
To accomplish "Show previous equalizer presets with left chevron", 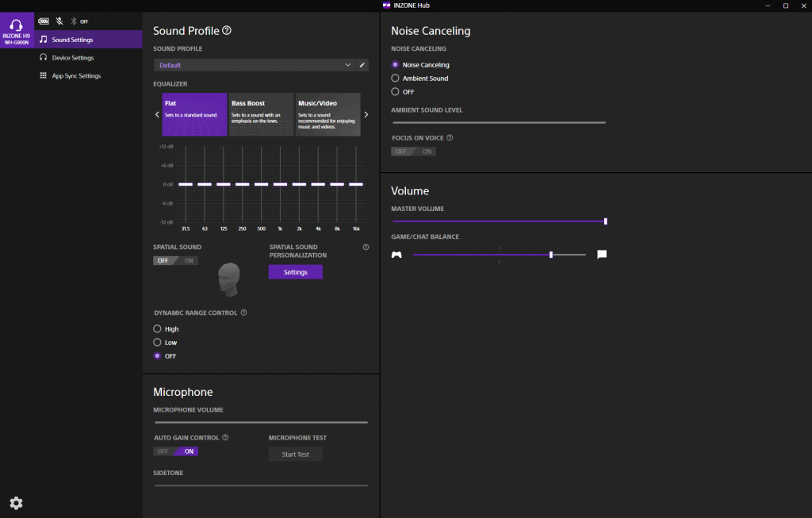I will [158, 114].
